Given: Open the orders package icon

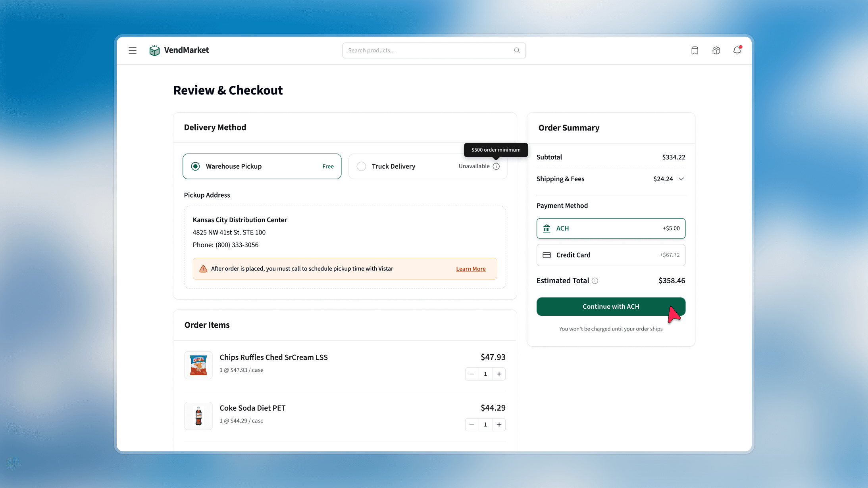Looking at the screenshot, I should pos(716,50).
